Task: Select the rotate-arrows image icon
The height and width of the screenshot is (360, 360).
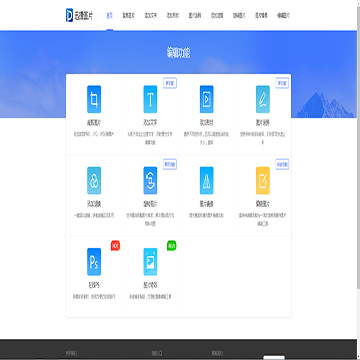Action: pos(150,180)
